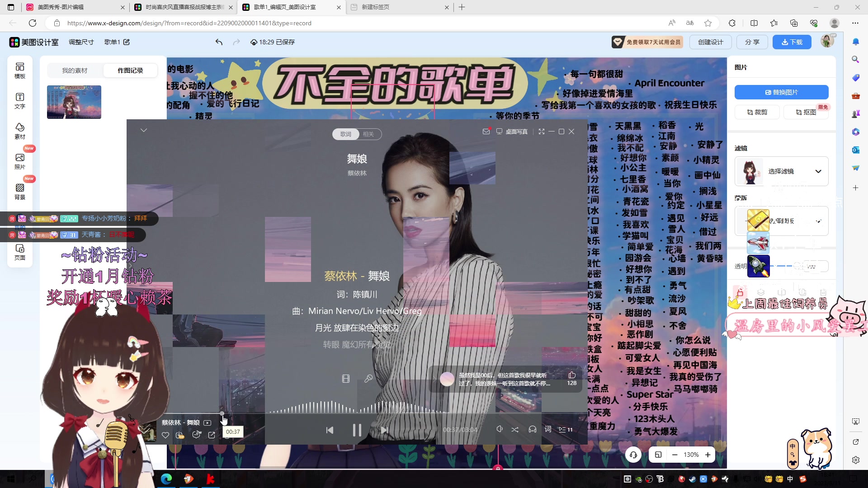
Task: Favorite the song with heart icon
Action: coord(165,435)
